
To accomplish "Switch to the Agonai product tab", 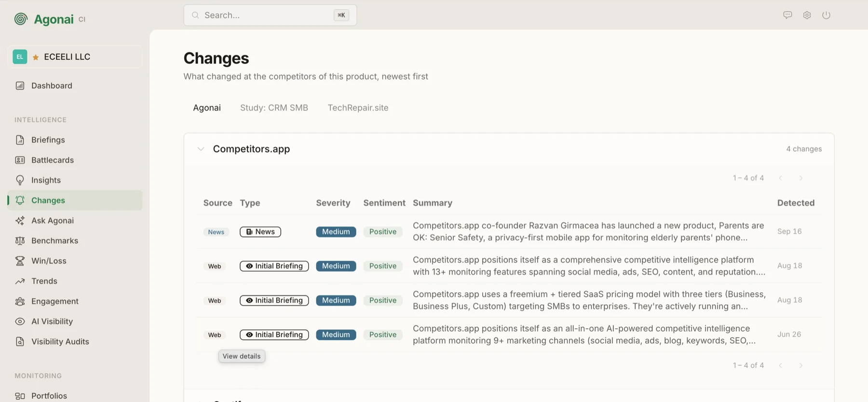I will point(207,107).
